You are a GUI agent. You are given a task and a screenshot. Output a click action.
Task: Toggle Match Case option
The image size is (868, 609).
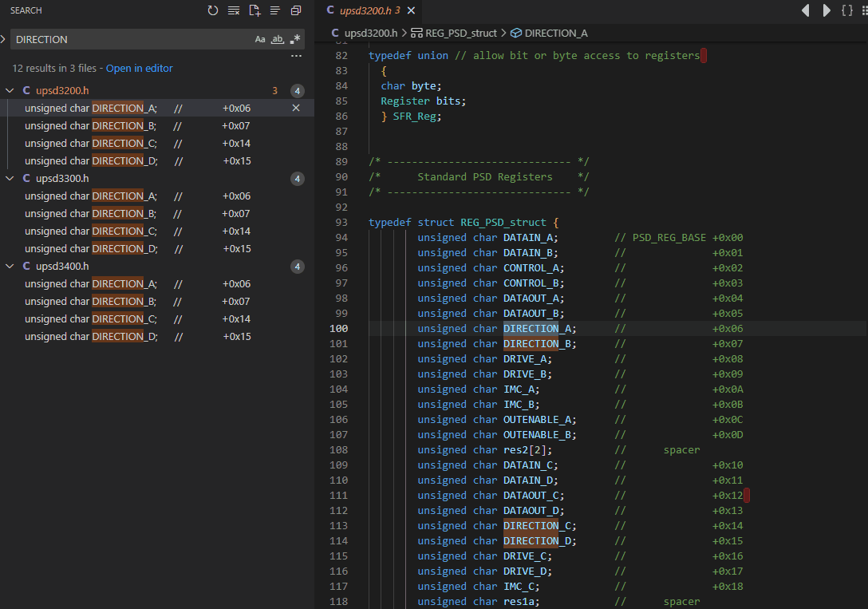point(259,39)
